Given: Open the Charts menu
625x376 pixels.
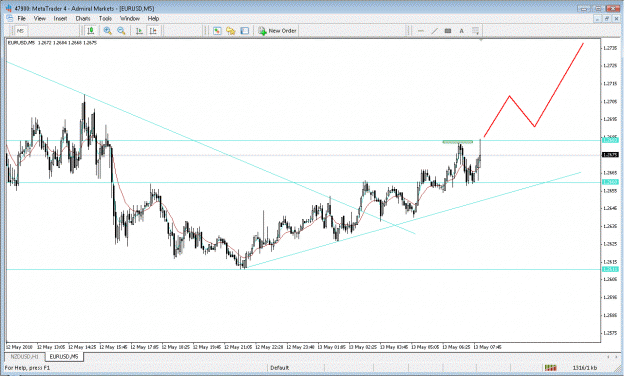Looking at the screenshot, I should [83, 18].
